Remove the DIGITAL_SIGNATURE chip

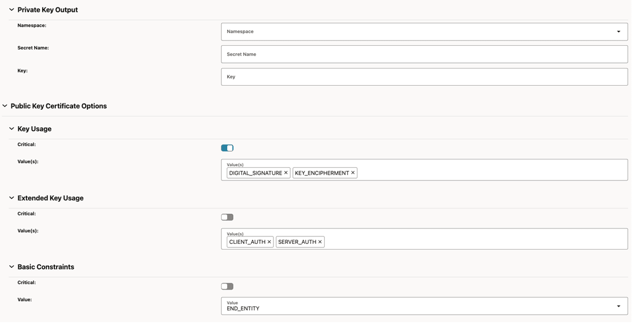click(x=286, y=172)
